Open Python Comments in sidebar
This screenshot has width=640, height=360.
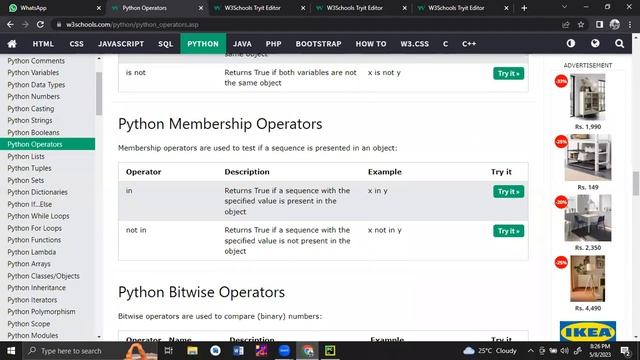click(36, 61)
